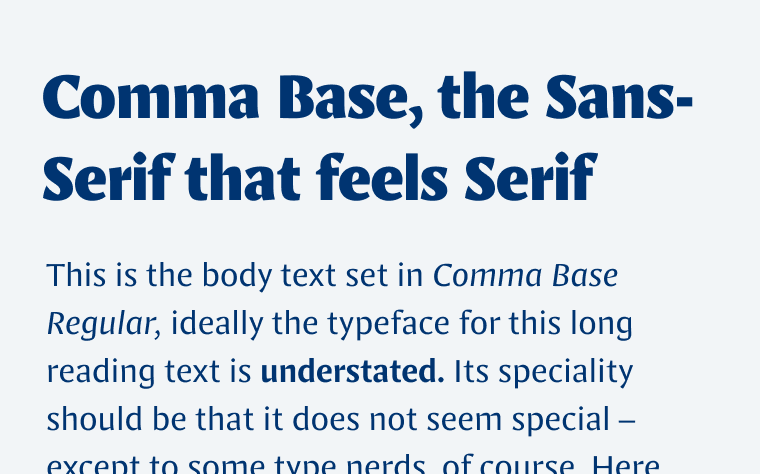Click the word "body" in the paragraph

click(x=237, y=276)
